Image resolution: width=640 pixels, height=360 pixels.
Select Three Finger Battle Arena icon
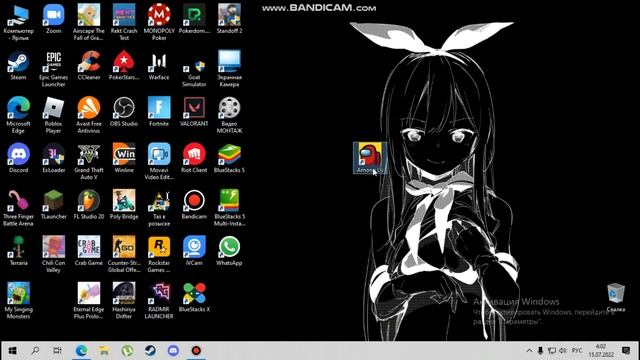coord(18,209)
